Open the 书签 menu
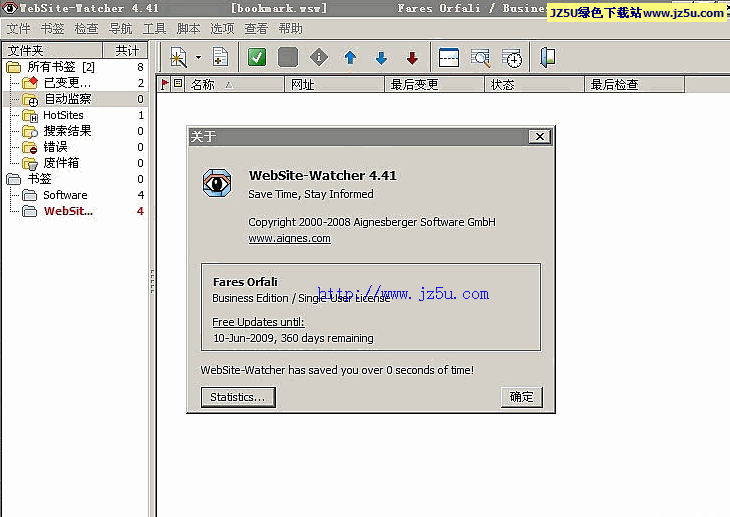Image resolution: width=730 pixels, height=517 pixels. (x=53, y=29)
